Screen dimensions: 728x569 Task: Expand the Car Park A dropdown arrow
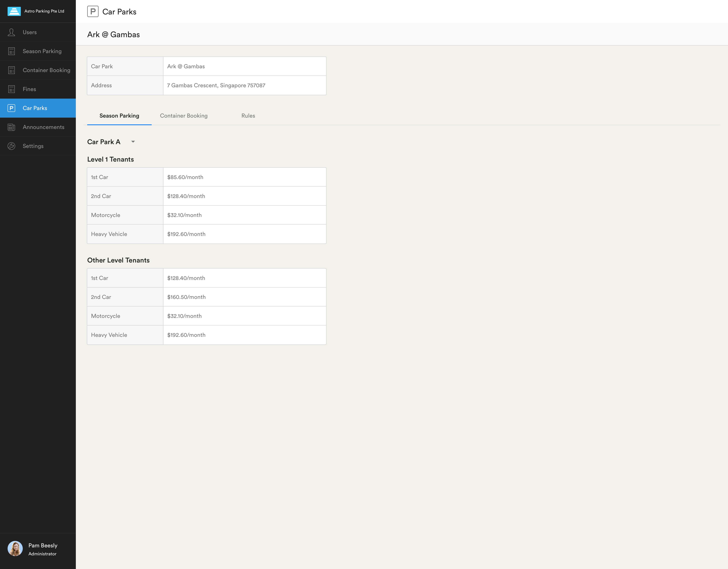133,142
